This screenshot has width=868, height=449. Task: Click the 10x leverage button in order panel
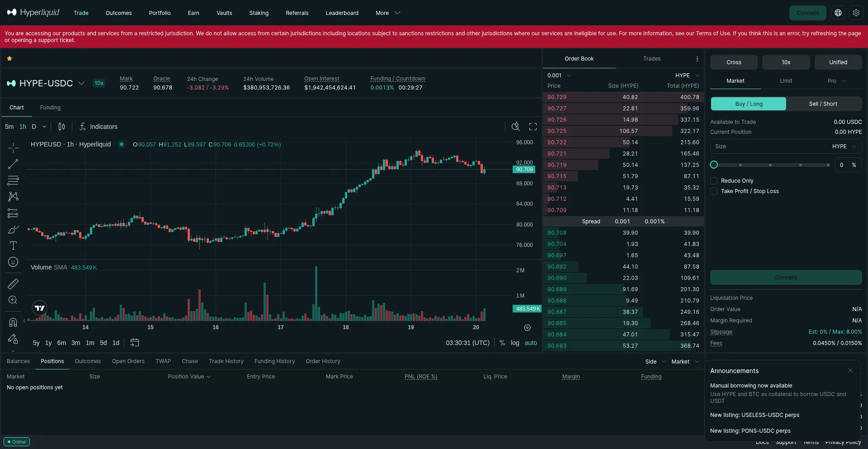pos(786,62)
